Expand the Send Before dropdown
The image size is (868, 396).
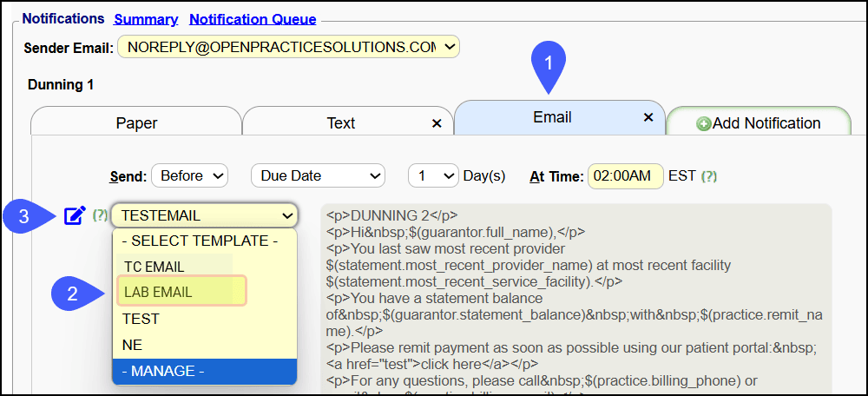pyautogui.click(x=188, y=175)
